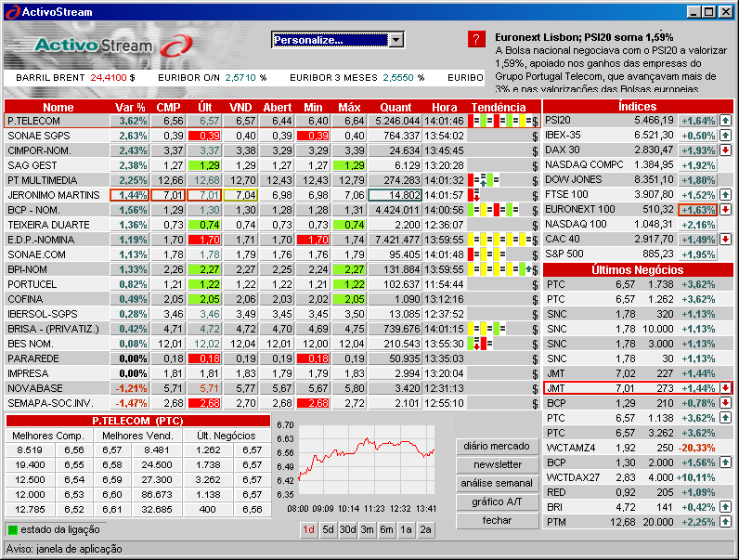Open the diário mercado button
739x560 pixels.
[498, 446]
